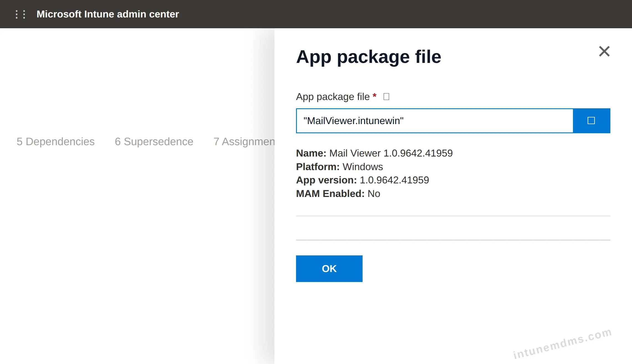Click the intunemdms.com watermark text
632x364 pixels.
562,344
